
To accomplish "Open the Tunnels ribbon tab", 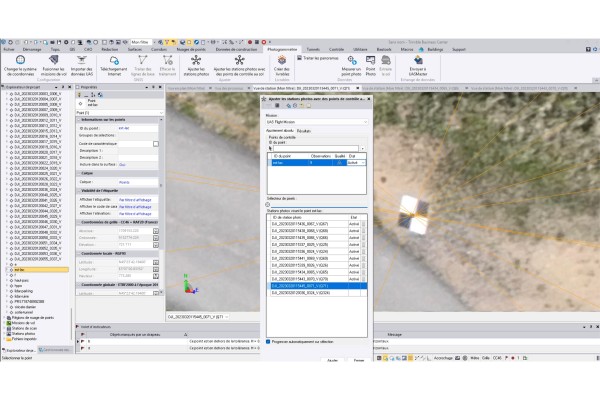I will pos(313,49).
